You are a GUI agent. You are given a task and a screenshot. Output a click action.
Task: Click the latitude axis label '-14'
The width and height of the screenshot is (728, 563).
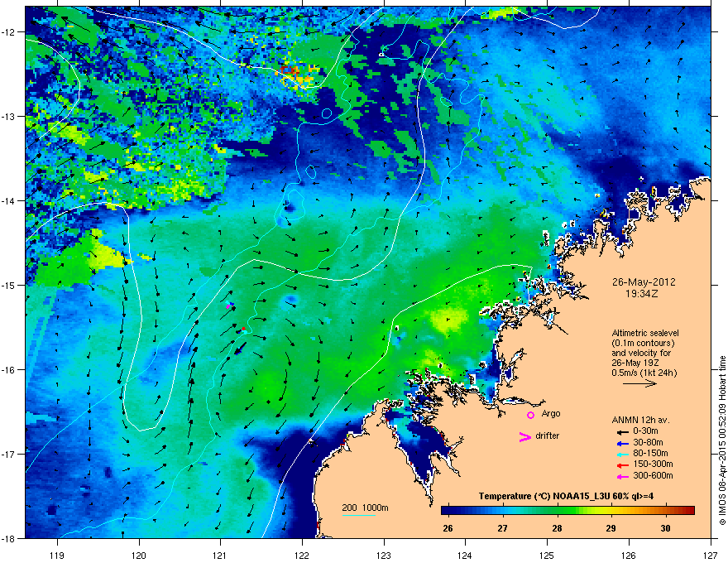pos(9,200)
